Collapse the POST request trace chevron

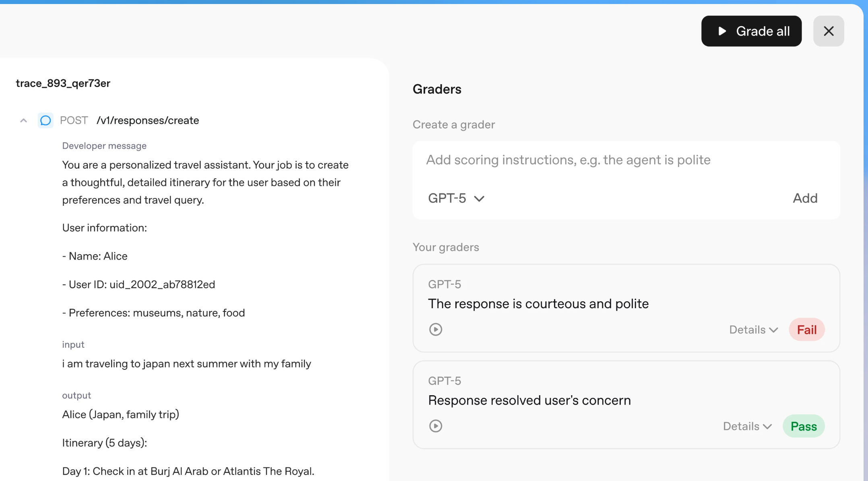pyautogui.click(x=23, y=120)
